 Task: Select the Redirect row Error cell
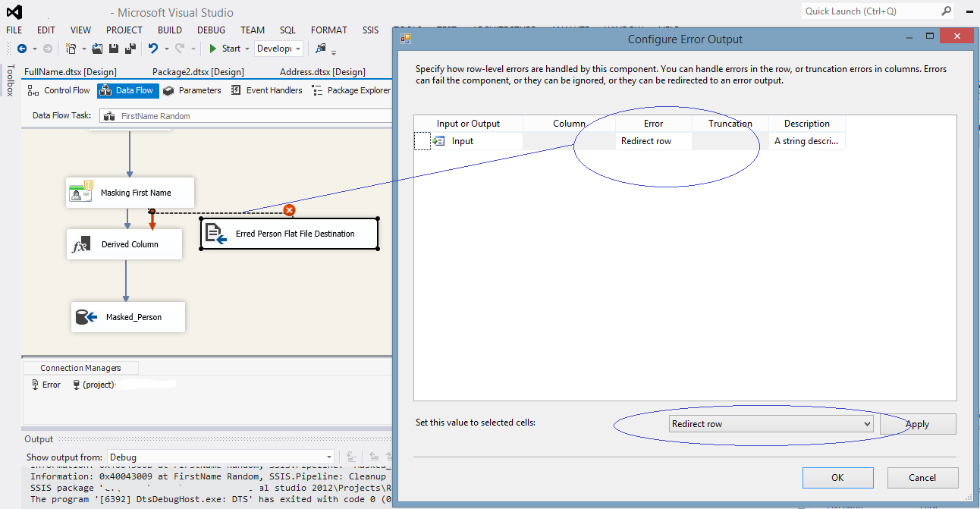point(653,141)
